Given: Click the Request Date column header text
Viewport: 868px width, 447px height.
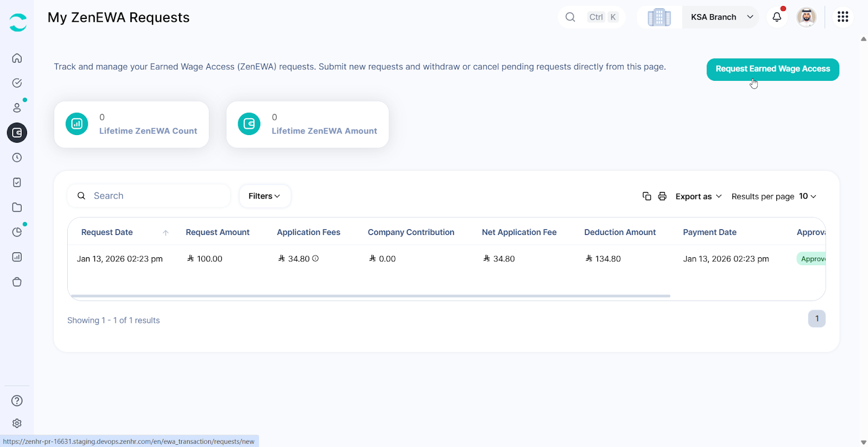Looking at the screenshot, I should (x=107, y=232).
